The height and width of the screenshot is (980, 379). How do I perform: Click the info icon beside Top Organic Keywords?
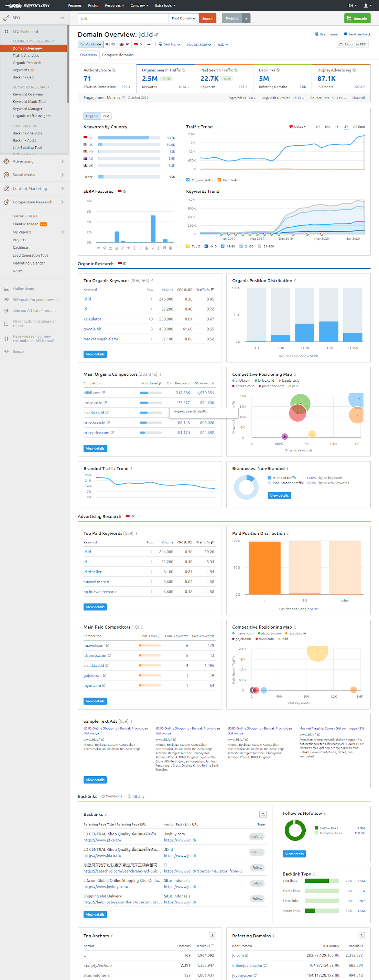coord(152,281)
